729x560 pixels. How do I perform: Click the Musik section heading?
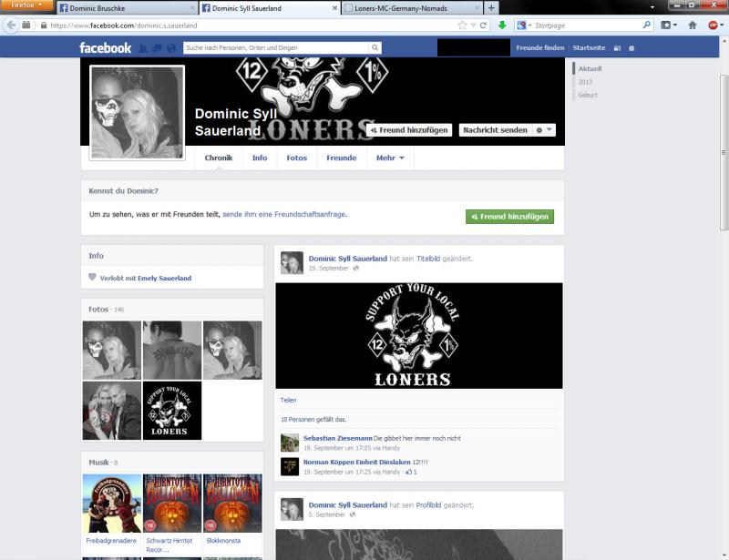point(98,463)
